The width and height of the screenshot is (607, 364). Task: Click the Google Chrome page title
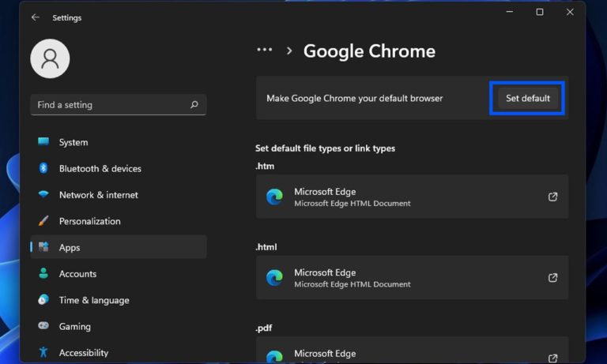(x=369, y=51)
